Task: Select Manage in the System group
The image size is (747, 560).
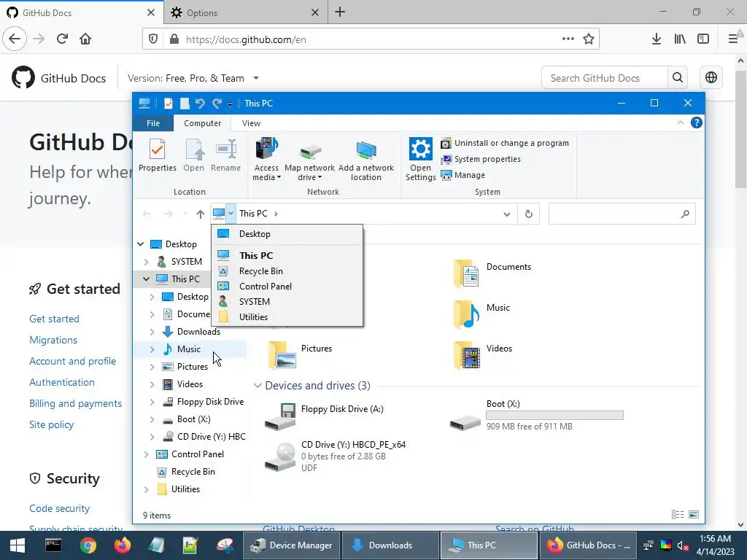Action: [463, 175]
